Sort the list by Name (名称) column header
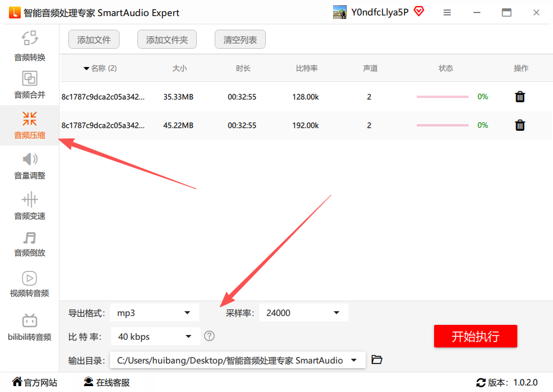553x392 pixels. tap(101, 68)
